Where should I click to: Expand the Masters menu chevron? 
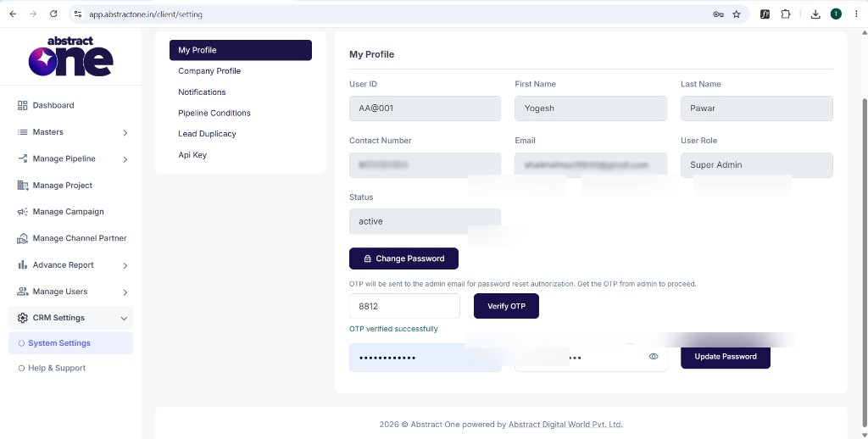point(125,133)
